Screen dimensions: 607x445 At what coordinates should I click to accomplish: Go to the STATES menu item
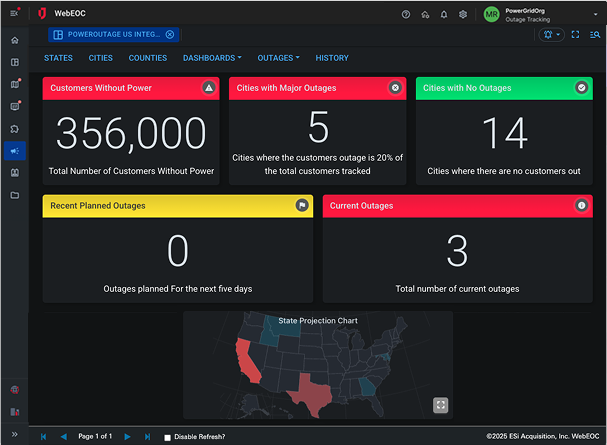point(58,58)
